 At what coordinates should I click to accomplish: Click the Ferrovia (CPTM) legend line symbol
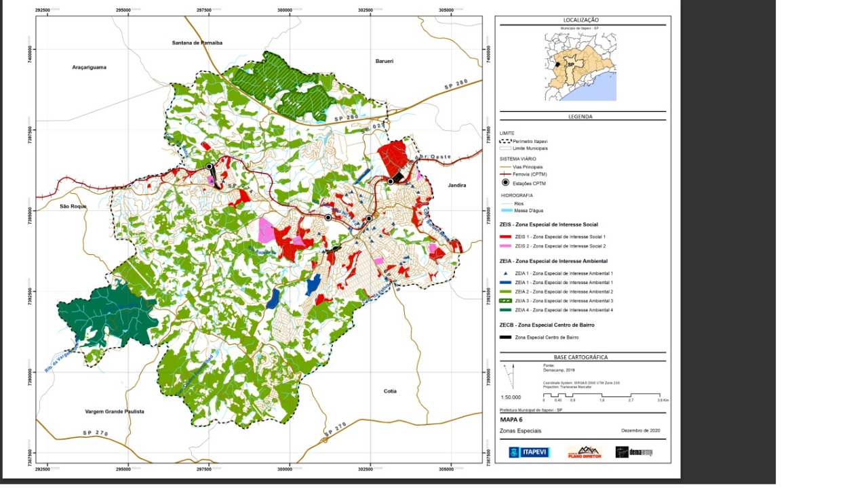coord(505,174)
